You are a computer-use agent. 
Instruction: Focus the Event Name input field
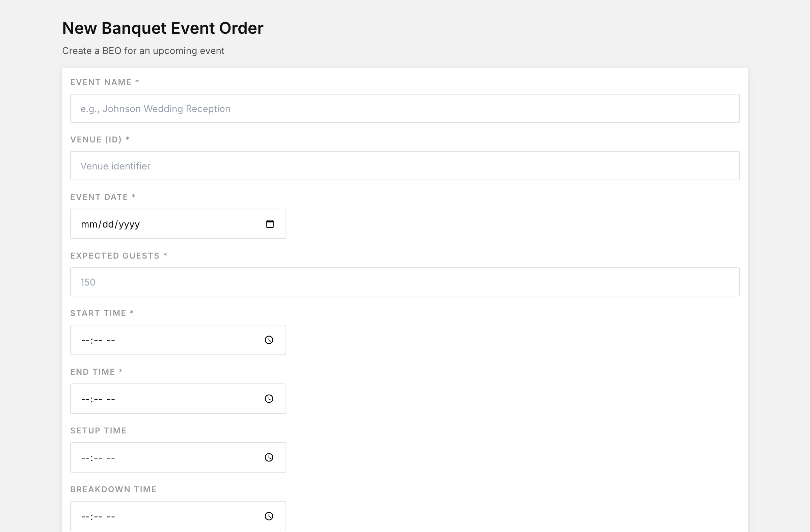(405, 108)
